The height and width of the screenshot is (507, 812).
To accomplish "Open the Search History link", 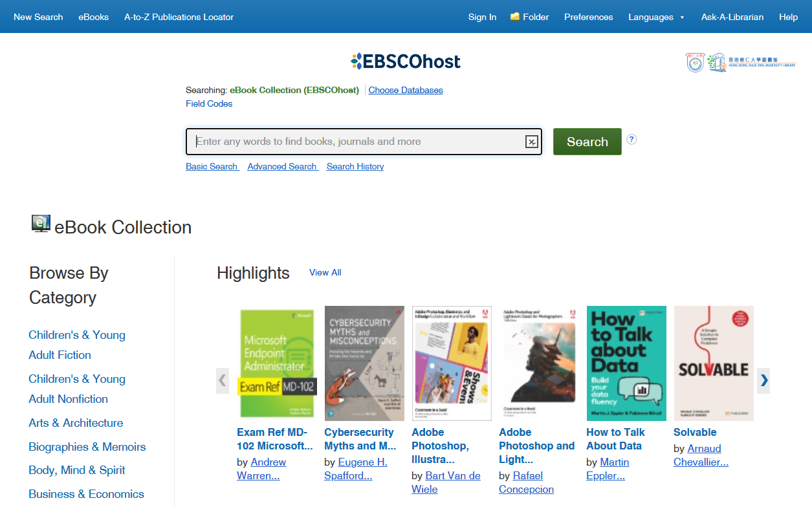I will (x=355, y=166).
